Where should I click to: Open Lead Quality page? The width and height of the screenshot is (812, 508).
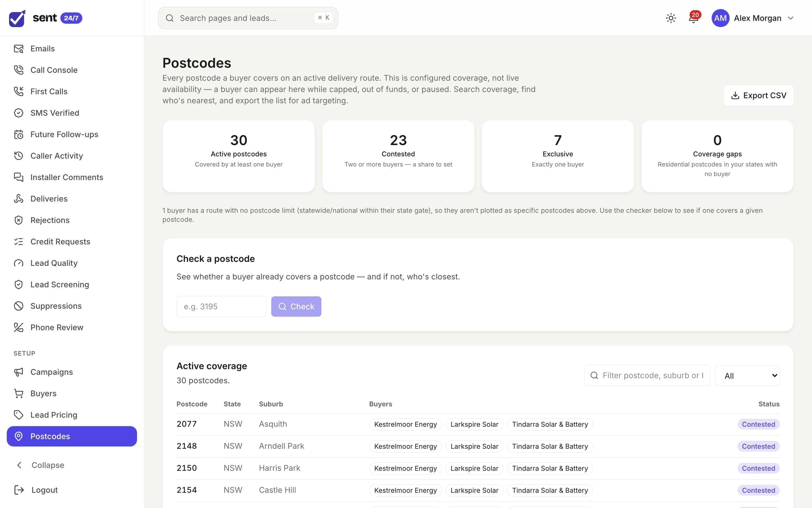[x=72, y=263]
